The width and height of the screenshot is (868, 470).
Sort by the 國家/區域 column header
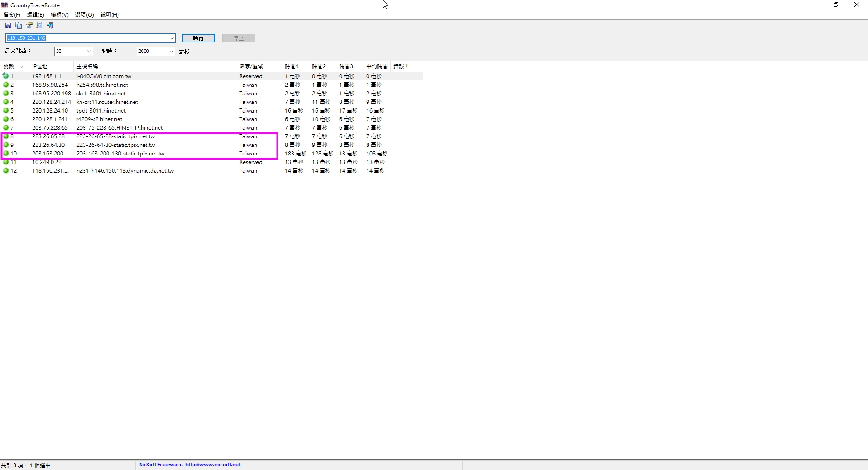click(x=259, y=66)
